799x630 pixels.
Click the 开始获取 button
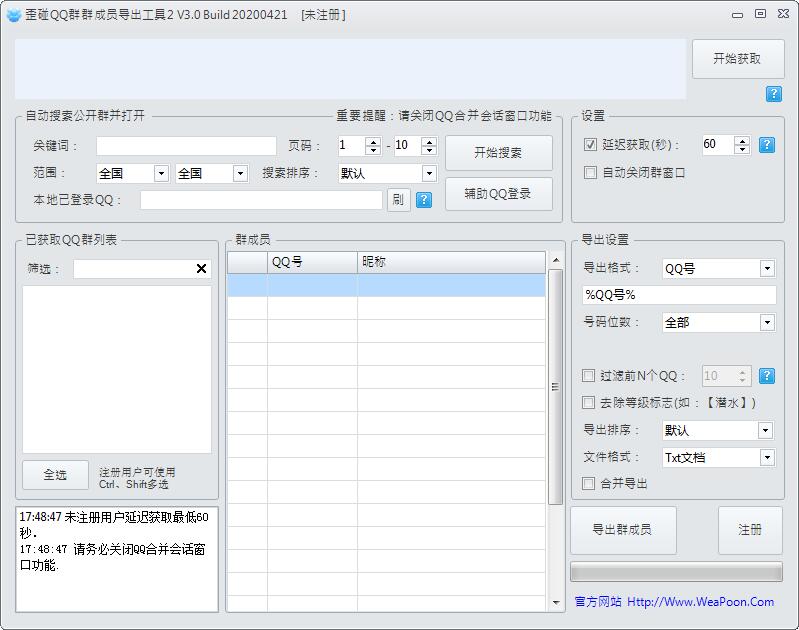[x=738, y=59]
